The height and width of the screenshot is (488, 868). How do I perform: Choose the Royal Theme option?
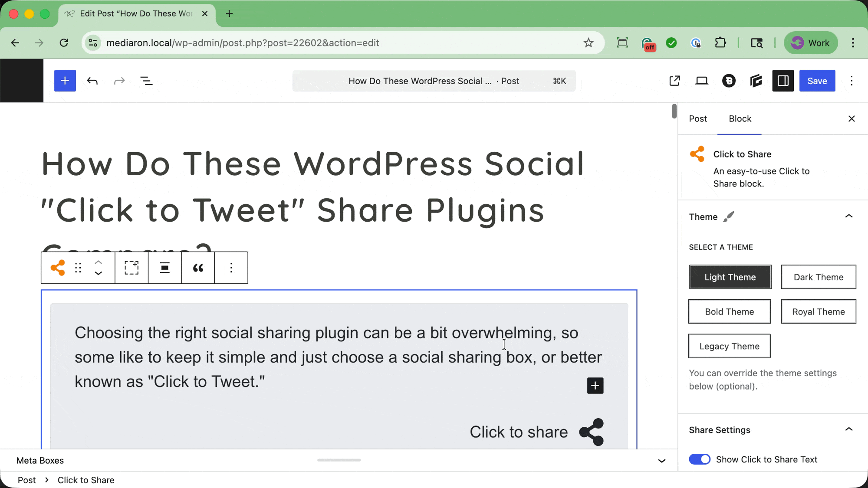pyautogui.click(x=819, y=311)
